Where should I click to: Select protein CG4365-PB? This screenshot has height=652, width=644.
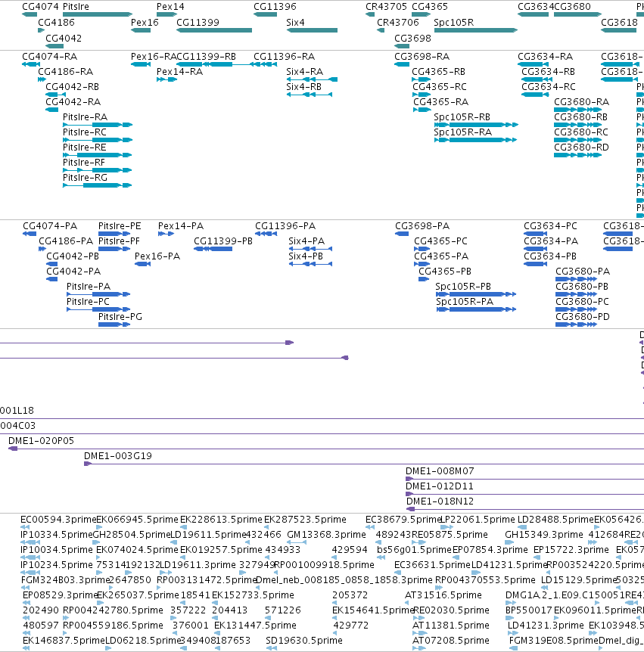[424, 279]
